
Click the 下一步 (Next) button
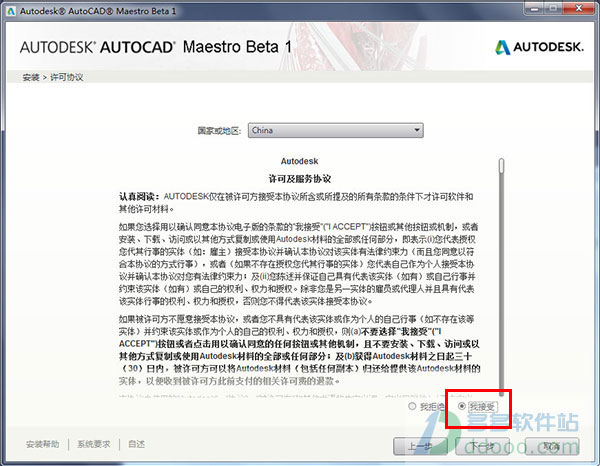click(x=482, y=446)
